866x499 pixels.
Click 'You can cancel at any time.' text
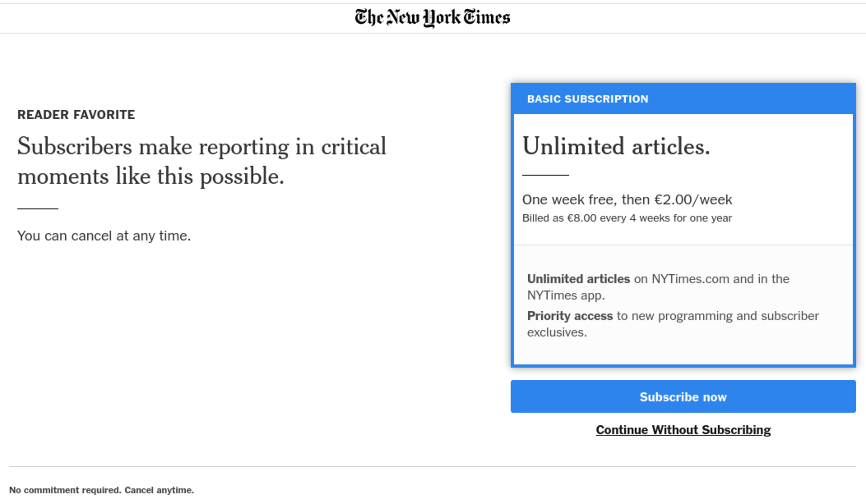tap(104, 236)
